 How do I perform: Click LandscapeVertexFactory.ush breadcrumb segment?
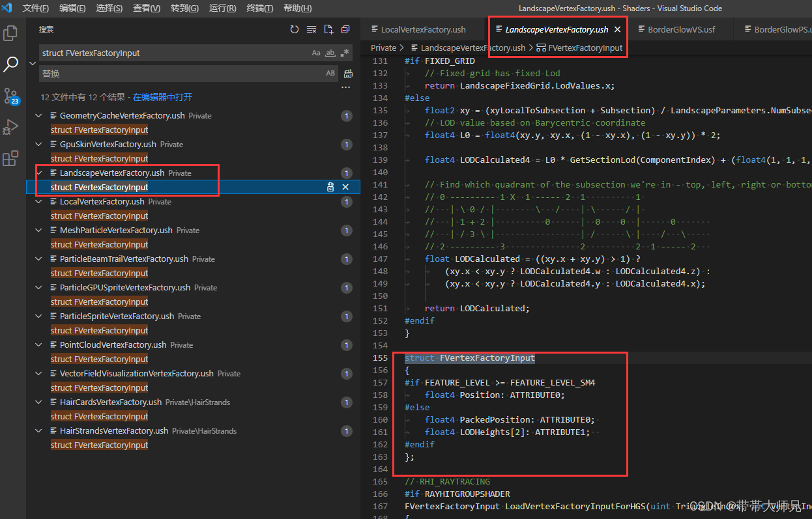pos(473,48)
